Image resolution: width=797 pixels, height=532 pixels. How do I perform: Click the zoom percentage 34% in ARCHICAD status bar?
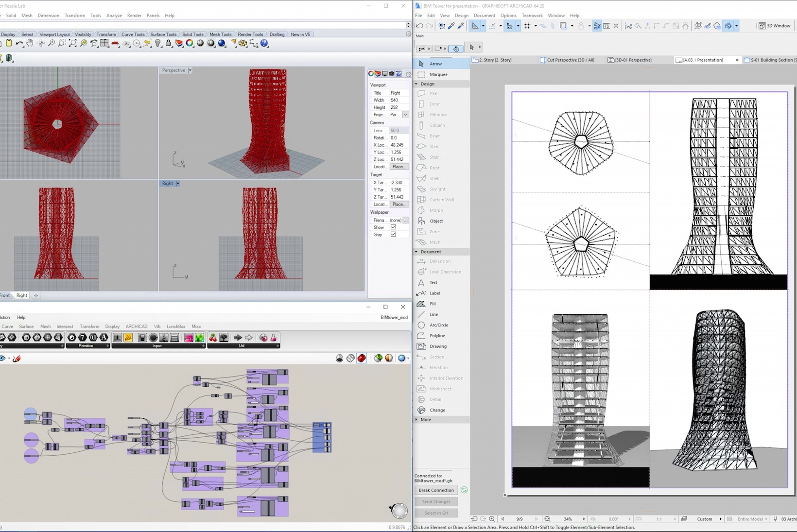pos(568,519)
